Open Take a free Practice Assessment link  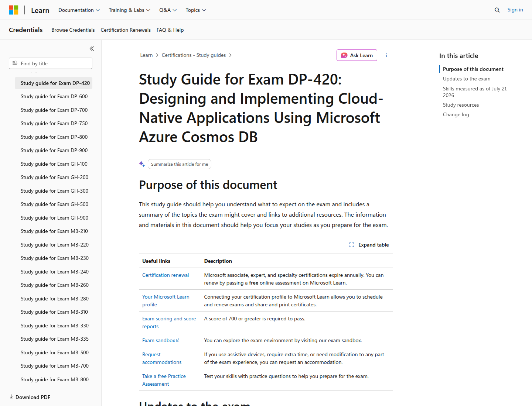click(x=164, y=380)
